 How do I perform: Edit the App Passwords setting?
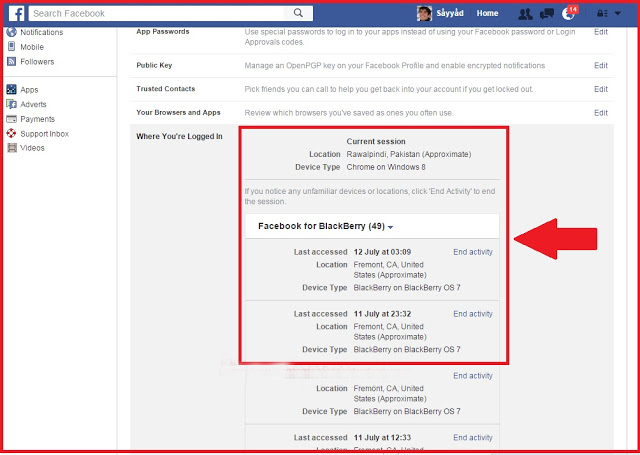point(601,32)
